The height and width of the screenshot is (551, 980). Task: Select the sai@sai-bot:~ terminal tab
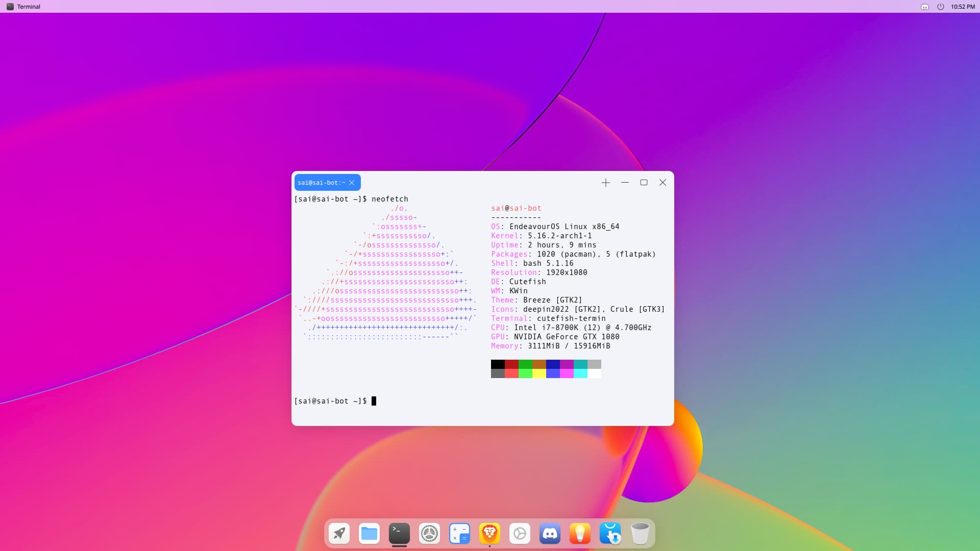coord(327,183)
